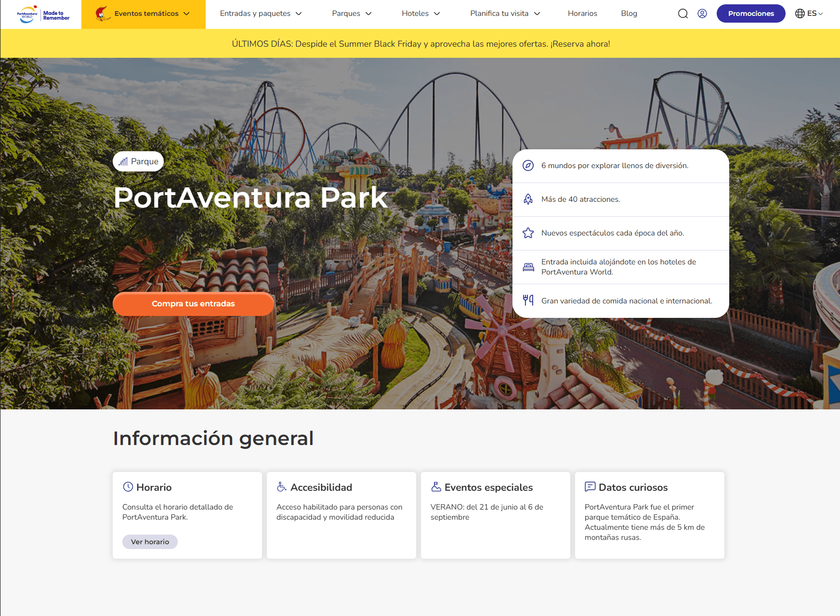The height and width of the screenshot is (616, 840).
Task: Click the Woody Woodpecker icon in Eventos temáticos
Action: click(x=102, y=13)
